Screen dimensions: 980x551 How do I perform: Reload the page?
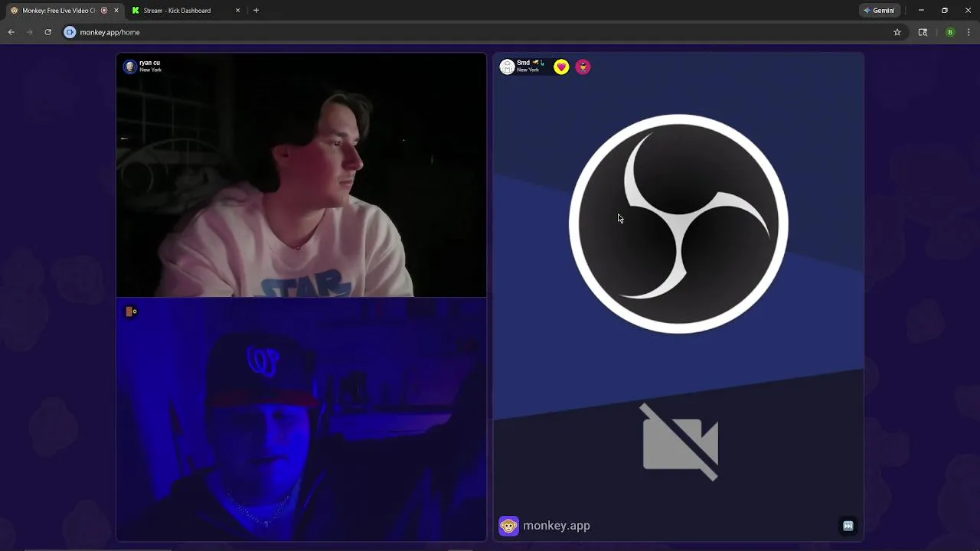pos(47,32)
